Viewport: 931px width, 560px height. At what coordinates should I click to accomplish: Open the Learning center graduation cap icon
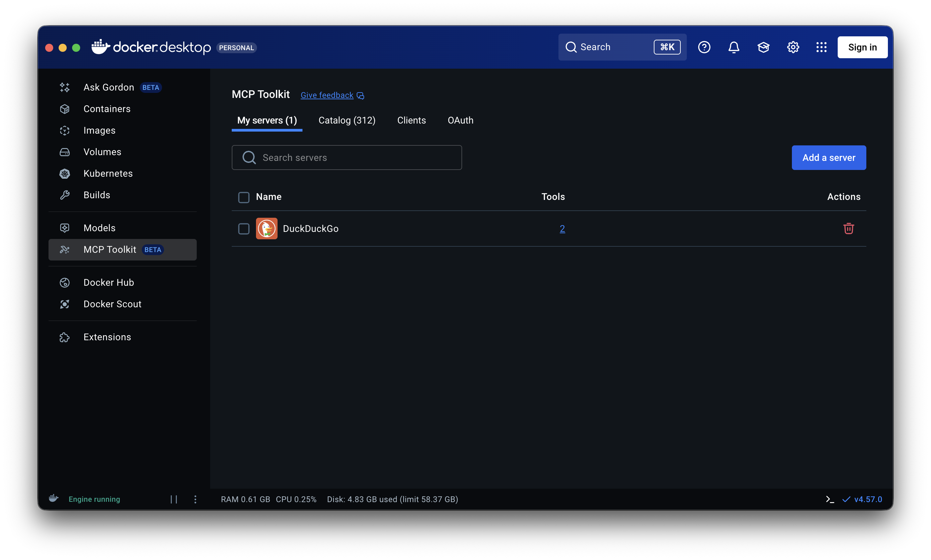(763, 47)
